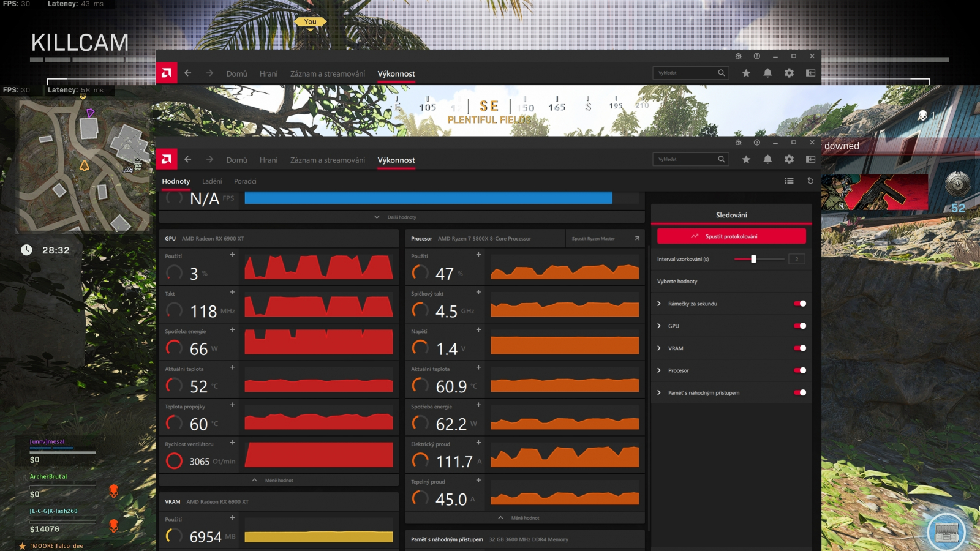Image resolution: width=980 pixels, height=551 pixels.
Task: Click the Vyhledat search field in front window
Action: pyautogui.click(x=690, y=159)
